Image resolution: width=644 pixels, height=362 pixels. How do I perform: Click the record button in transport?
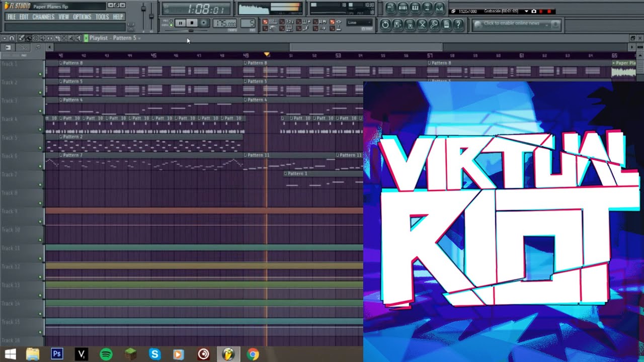204,23
